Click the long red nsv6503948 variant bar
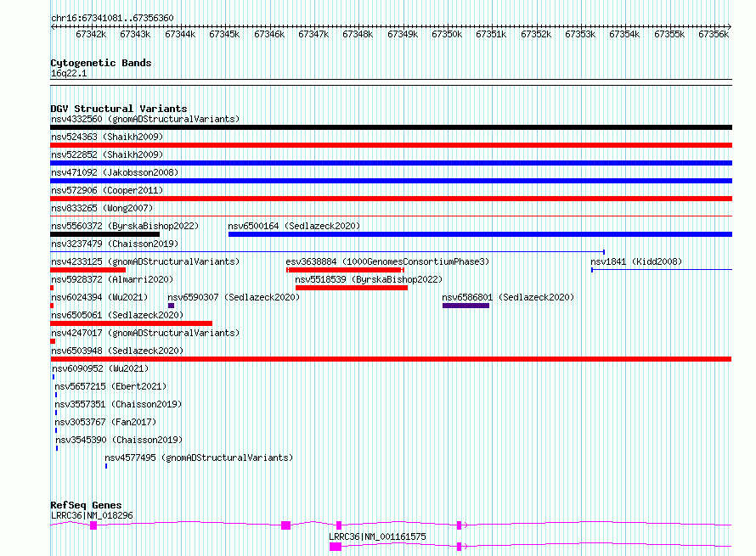 (391, 359)
